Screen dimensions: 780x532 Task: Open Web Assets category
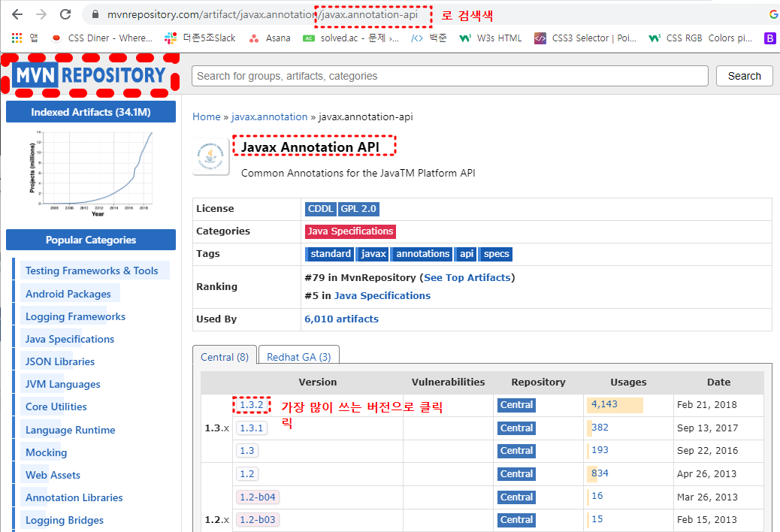53,475
